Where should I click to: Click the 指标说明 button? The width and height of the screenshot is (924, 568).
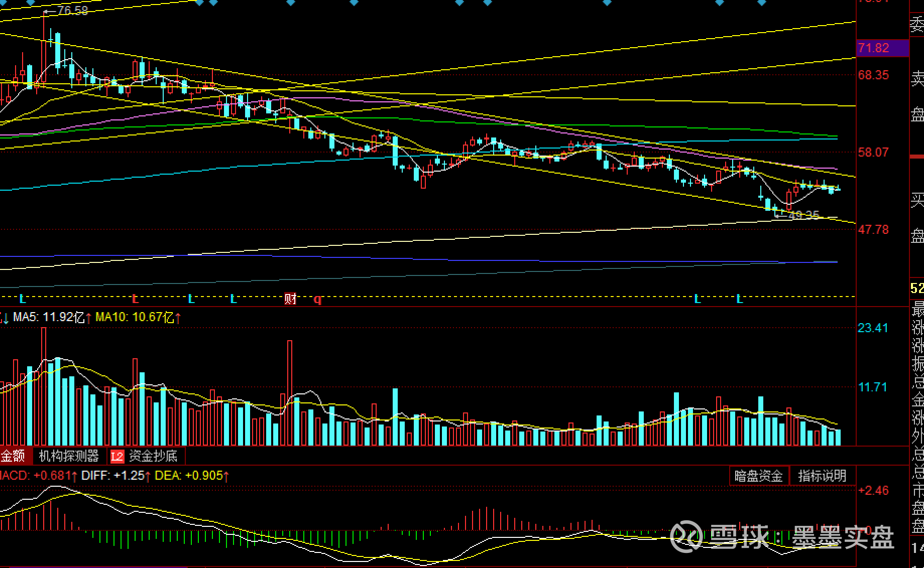[x=822, y=476]
